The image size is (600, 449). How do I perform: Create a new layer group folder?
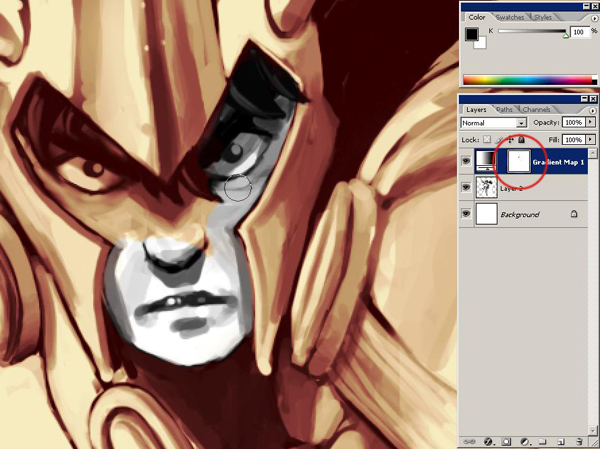click(542, 442)
